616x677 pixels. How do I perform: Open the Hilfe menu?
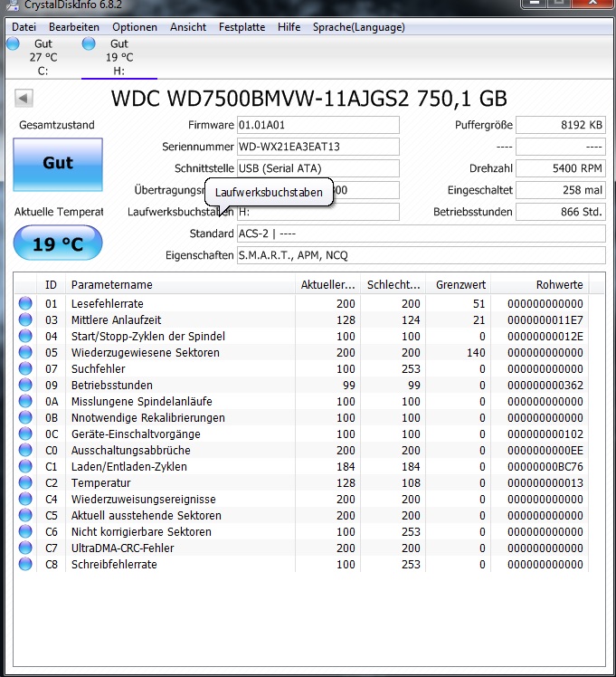[x=289, y=27]
